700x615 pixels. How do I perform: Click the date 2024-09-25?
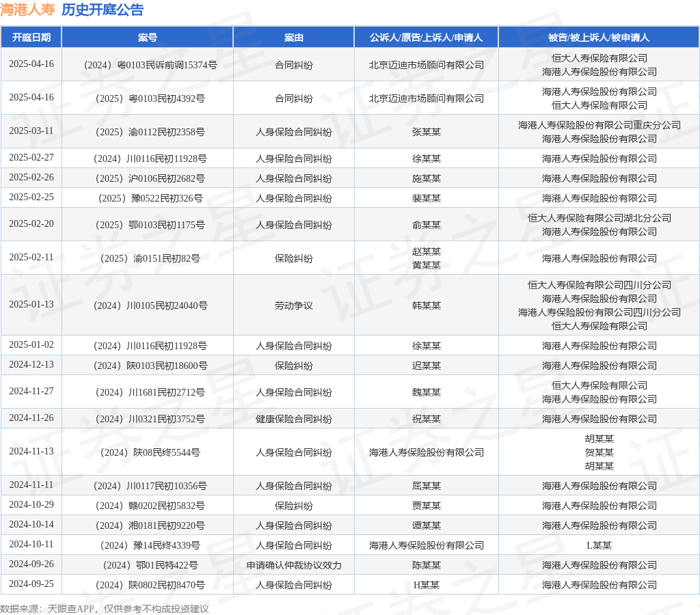(31, 584)
